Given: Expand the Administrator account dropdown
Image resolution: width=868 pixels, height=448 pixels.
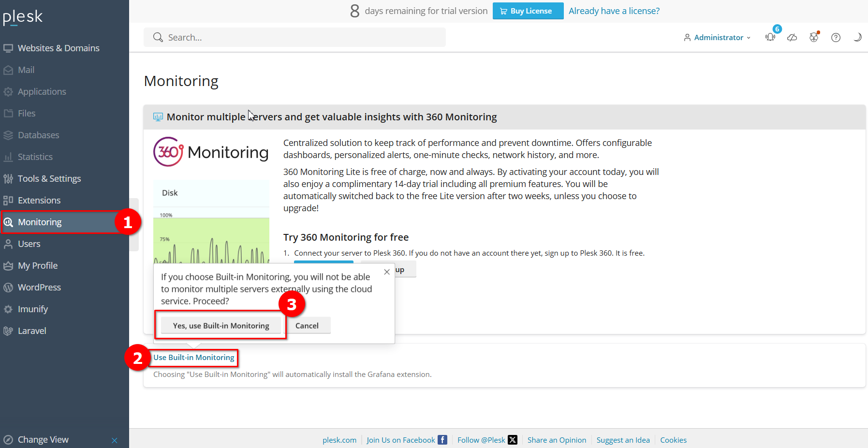Looking at the screenshot, I should [718, 37].
